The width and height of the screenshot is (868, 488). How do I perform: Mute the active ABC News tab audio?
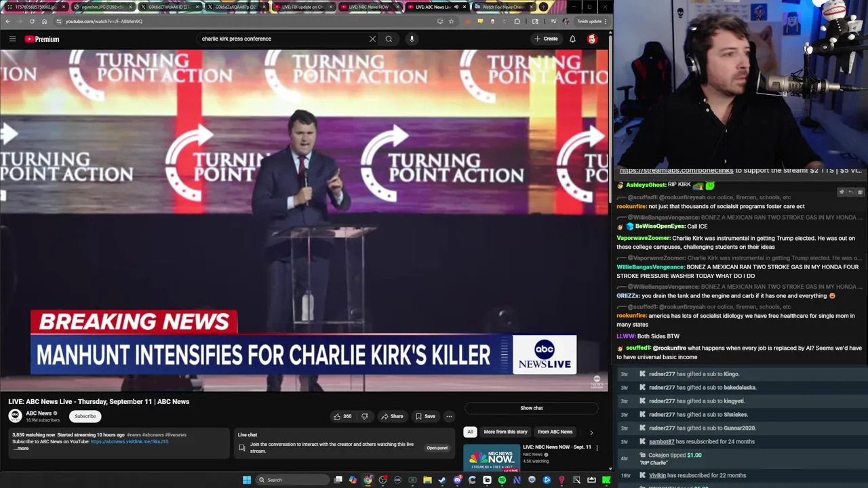tap(456, 7)
